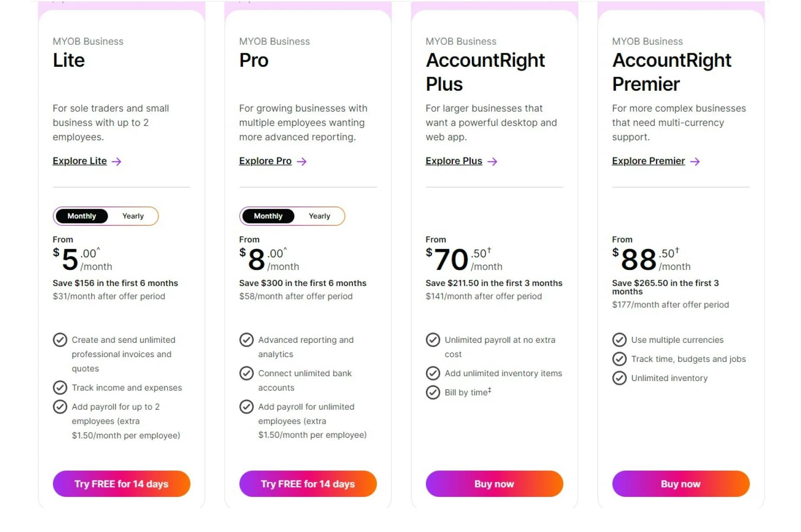The width and height of the screenshot is (801, 532).
Task: Click the AccountRight Plus plan heading
Action: (x=485, y=72)
